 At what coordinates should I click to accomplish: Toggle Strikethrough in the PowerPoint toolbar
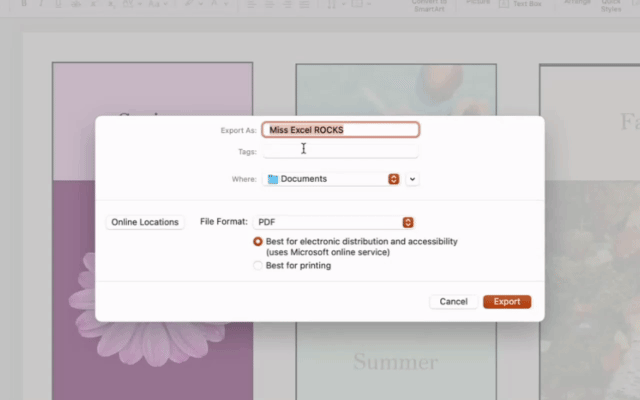pyautogui.click(x=76, y=4)
